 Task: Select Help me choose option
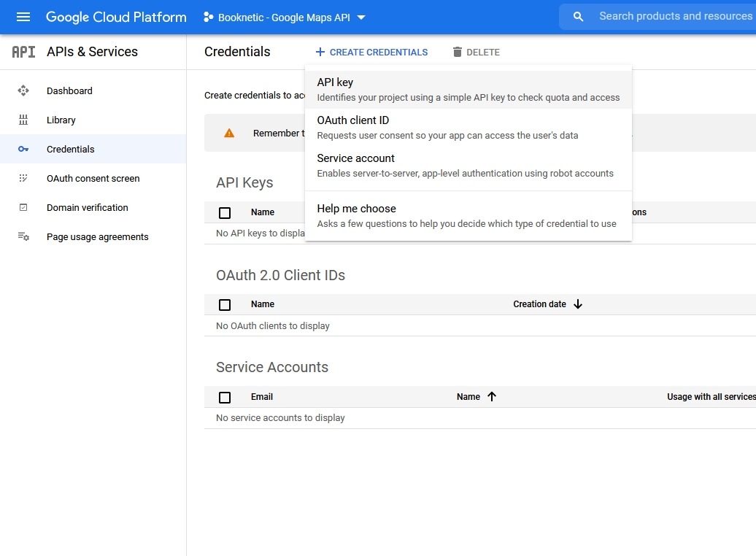click(x=468, y=216)
